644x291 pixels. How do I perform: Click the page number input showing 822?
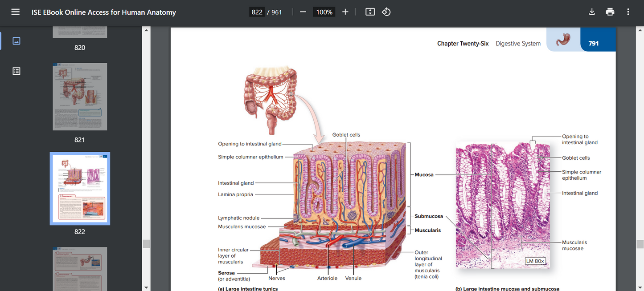[257, 12]
